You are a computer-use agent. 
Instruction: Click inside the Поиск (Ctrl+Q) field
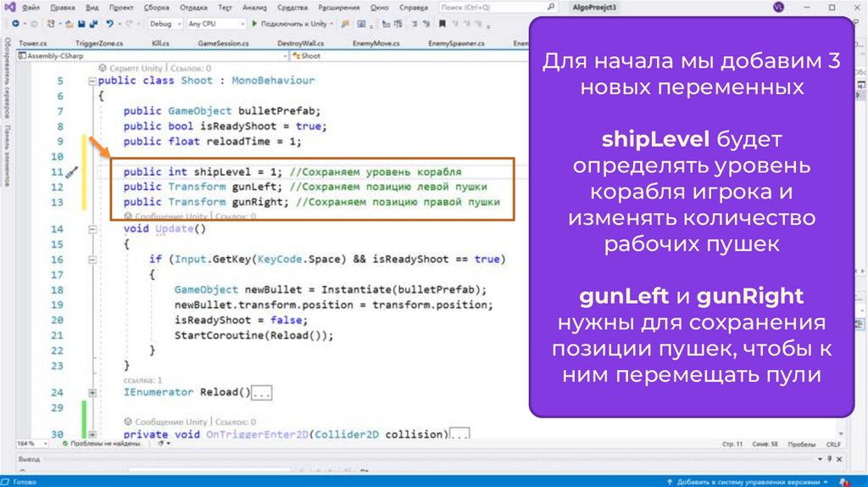click(497, 7)
